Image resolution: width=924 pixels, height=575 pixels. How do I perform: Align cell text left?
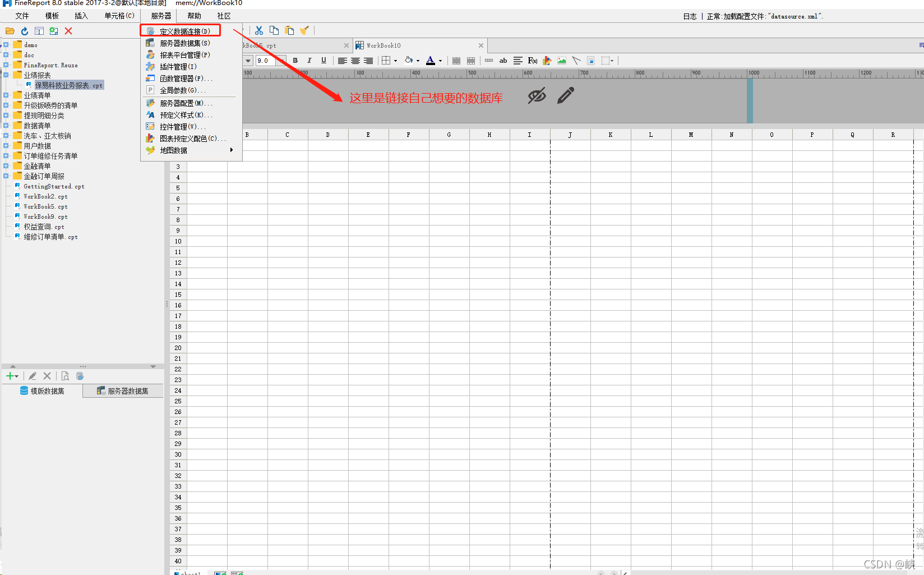pyautogui.click(x=342, y=61)
